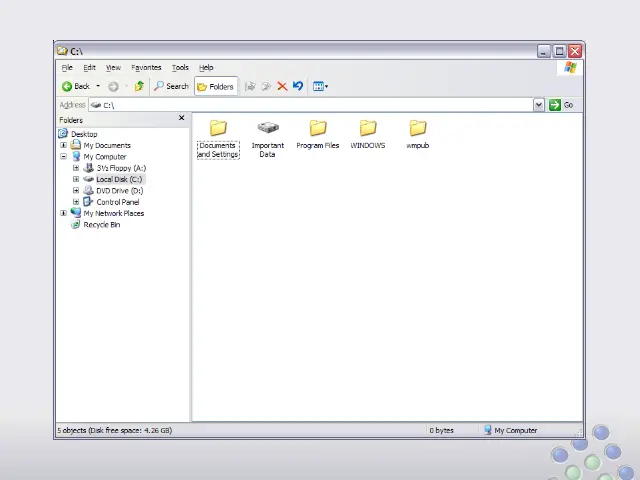Close the Folders side panel

(181, 118)
